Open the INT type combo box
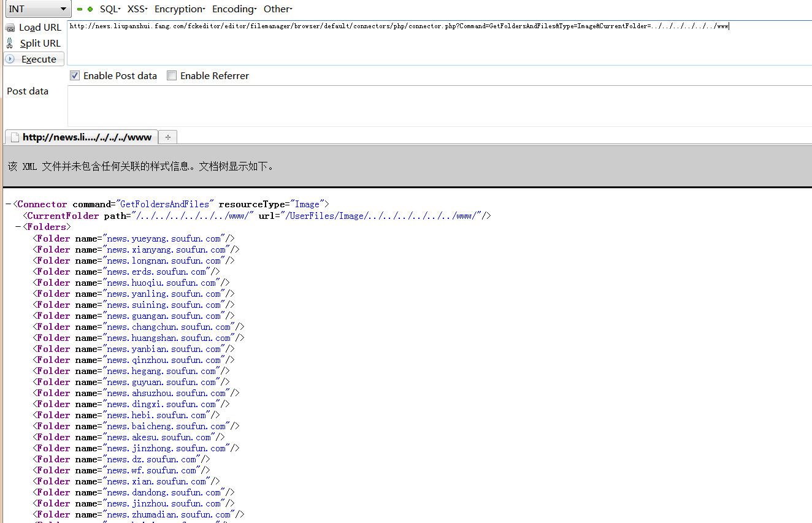Screen dimensions: 812x523 37,9
